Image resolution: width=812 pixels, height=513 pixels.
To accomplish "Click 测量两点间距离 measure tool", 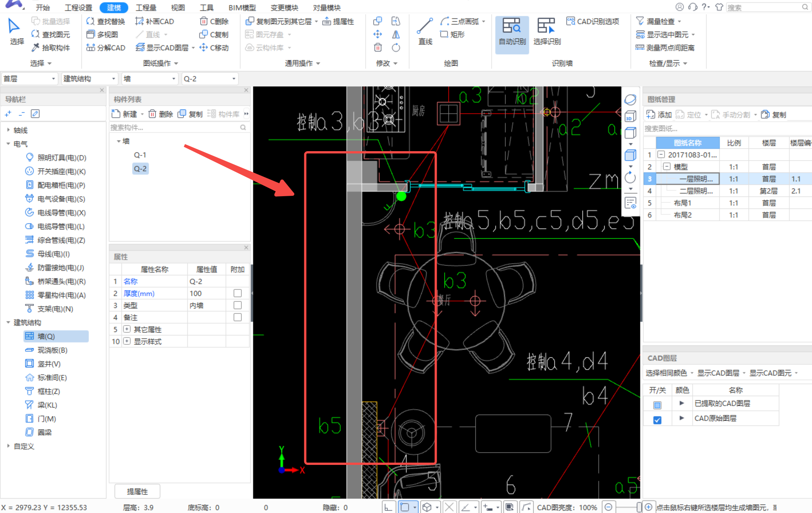I will [x=665, y=48].
